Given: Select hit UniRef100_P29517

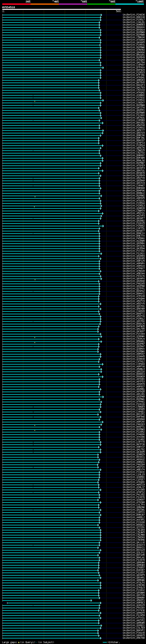Looking at the screenshot, I should tap(134, 20).
